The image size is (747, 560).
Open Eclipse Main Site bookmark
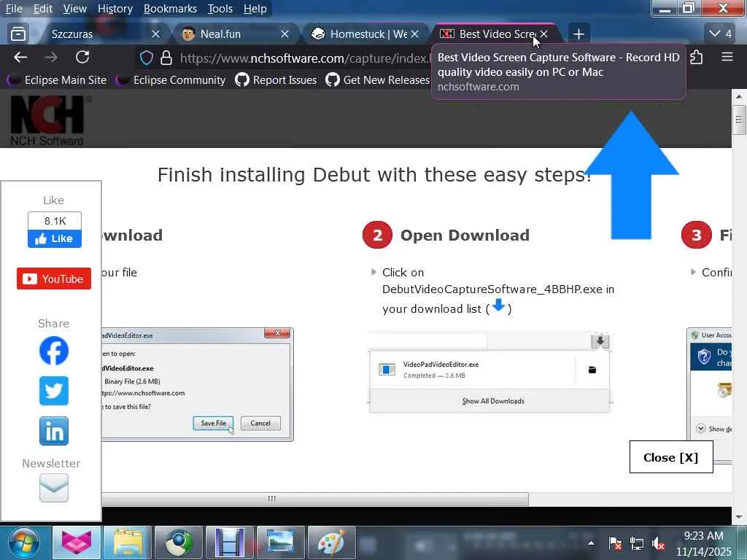tap(58, 80)
